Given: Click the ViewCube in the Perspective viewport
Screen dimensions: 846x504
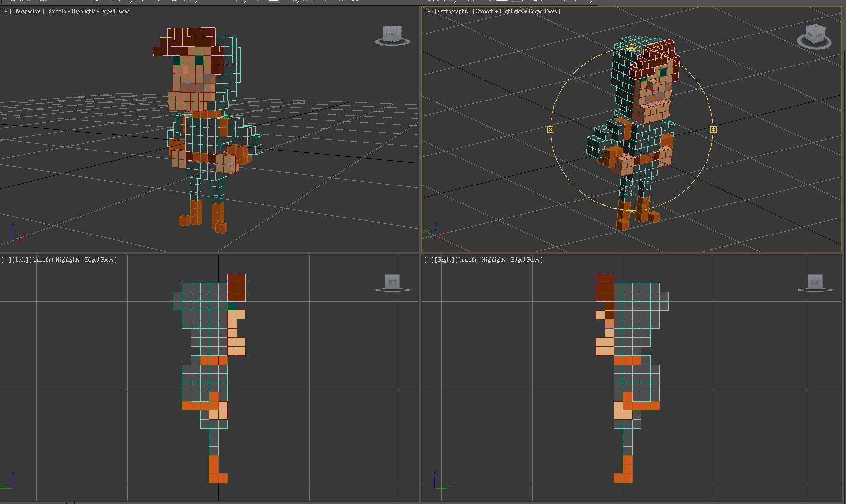Looking at the screenshot, I should (x=392, y=34).
